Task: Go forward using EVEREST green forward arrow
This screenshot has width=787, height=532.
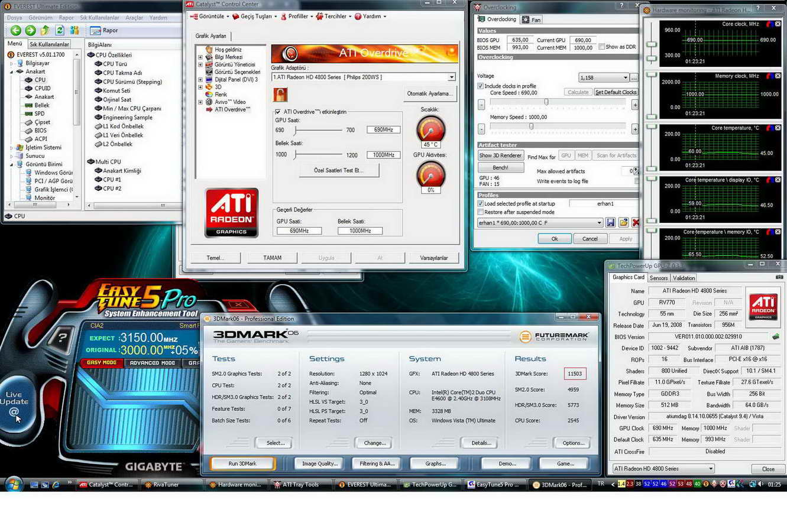Action: (x=30, y=30)
